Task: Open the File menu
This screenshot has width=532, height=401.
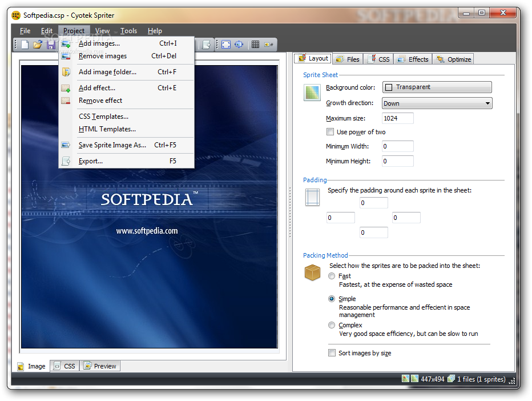Action: (25, 31)
